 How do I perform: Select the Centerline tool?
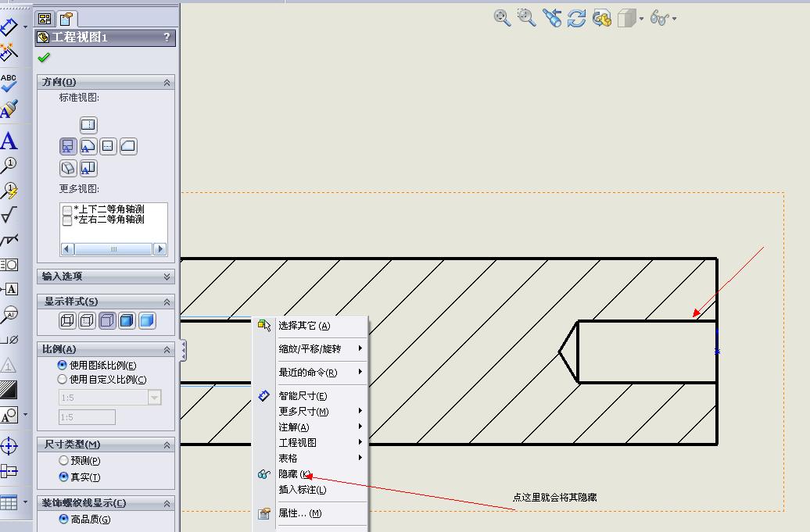9,470
